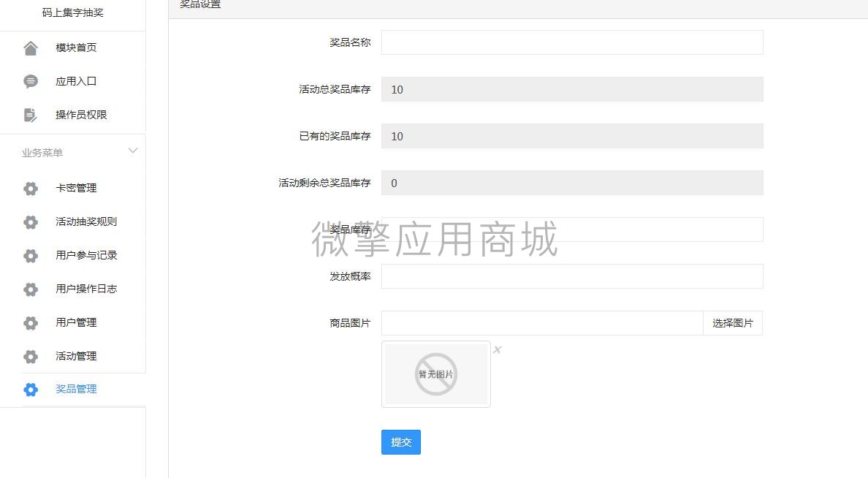Remove the uploaded image with the X mark
868x478 pixels.
pos(498,350)
